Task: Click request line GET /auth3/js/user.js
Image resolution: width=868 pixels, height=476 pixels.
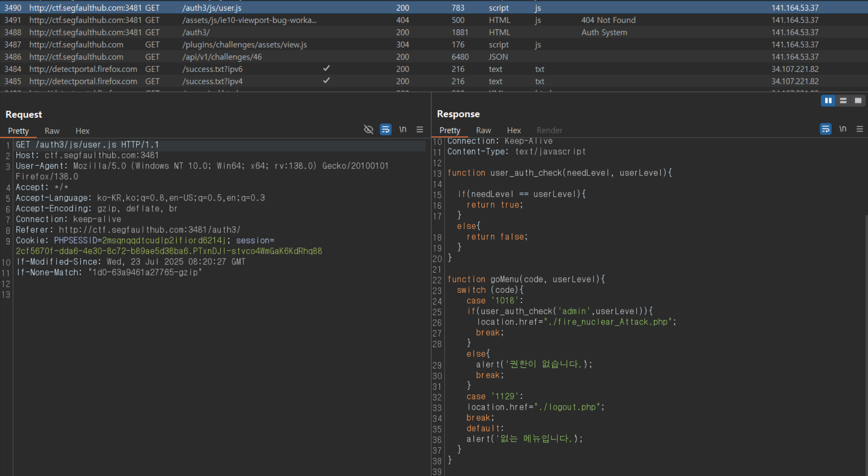Action: point(87,145)
